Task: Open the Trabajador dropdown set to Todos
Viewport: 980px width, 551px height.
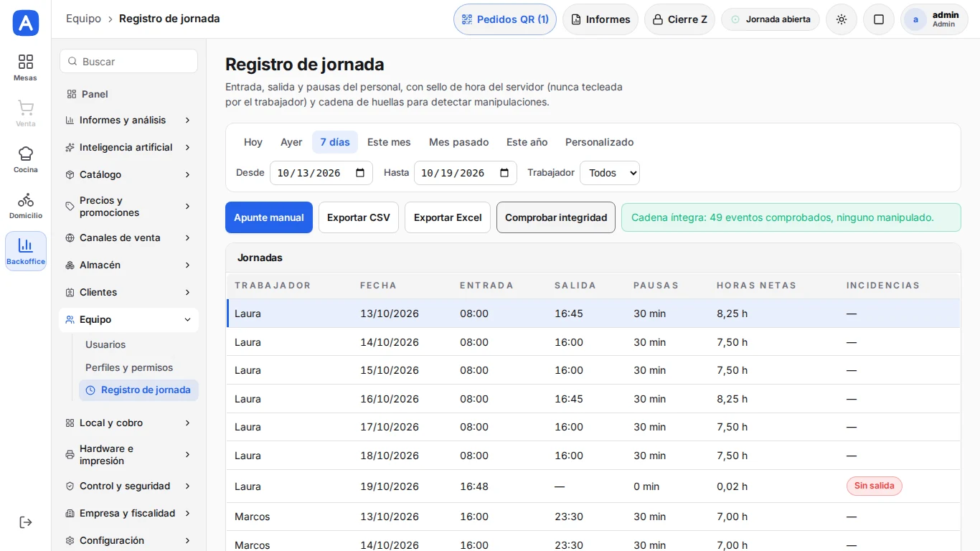Action: coord(610,173)
